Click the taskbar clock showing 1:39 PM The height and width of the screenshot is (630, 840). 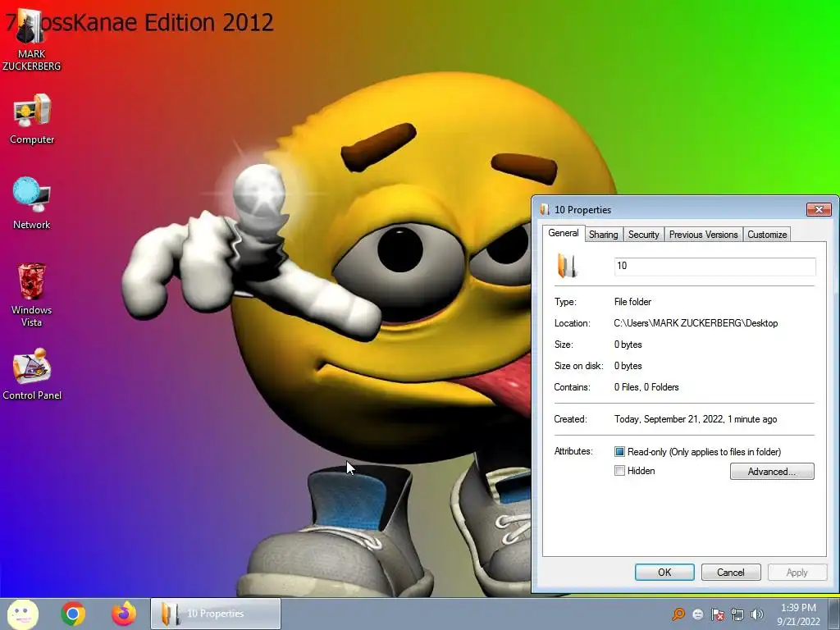pyautogui.click(x=798, y=614)
